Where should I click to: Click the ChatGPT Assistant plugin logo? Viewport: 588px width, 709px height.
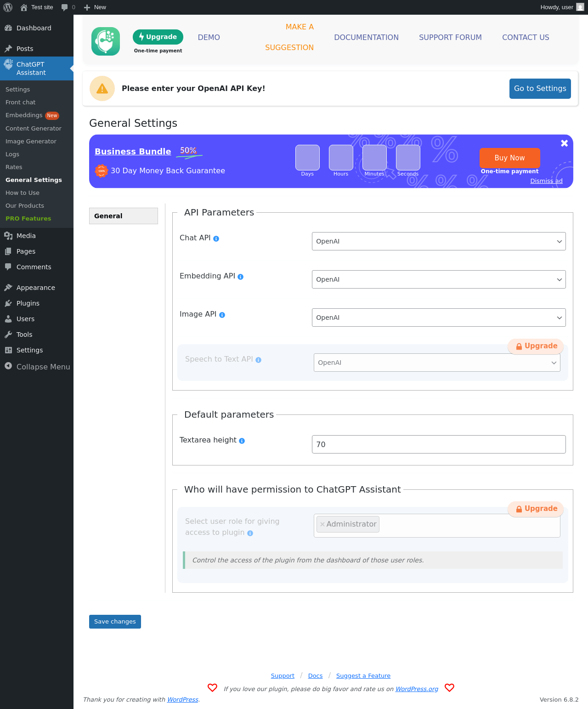click(106, 41)
